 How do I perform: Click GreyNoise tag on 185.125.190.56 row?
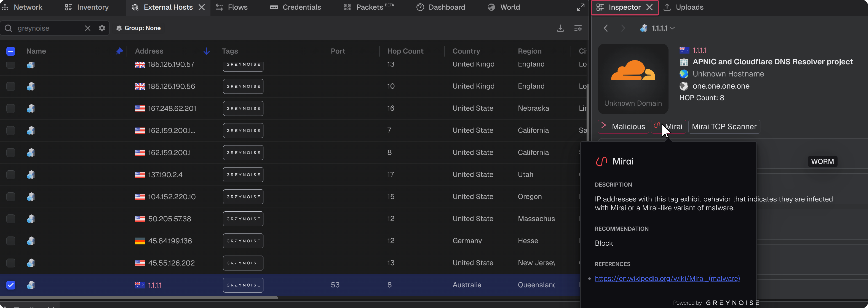pos(243,86)
